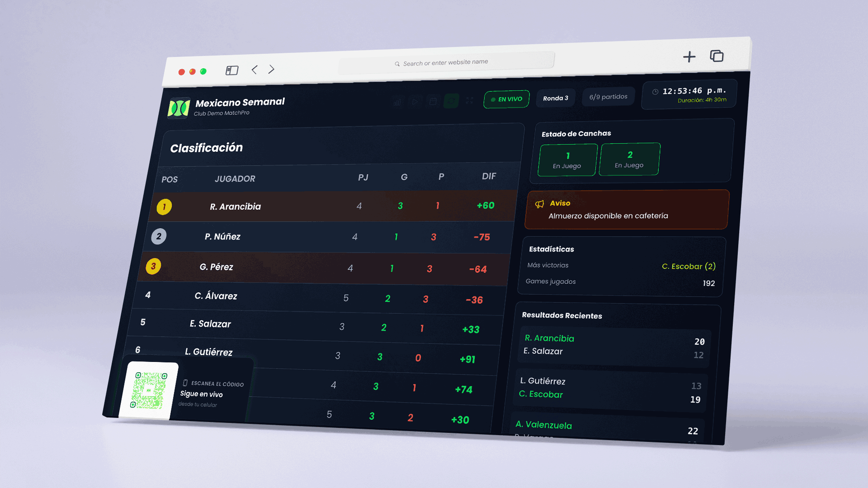Click the 6/9 partidos pill
The height and width of the screenshot is (488, 868).
point(608,97)
